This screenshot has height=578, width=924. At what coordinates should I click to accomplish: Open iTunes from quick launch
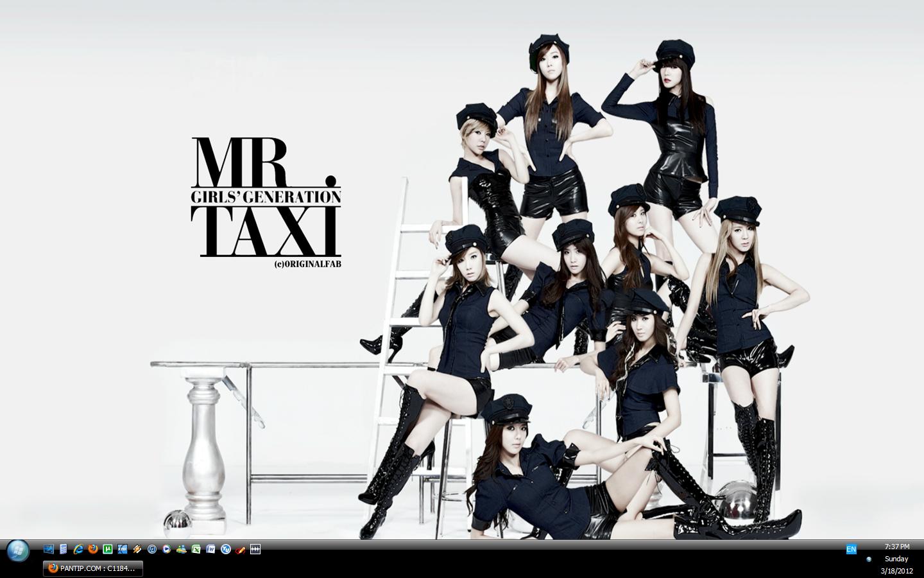coord(152,549)
